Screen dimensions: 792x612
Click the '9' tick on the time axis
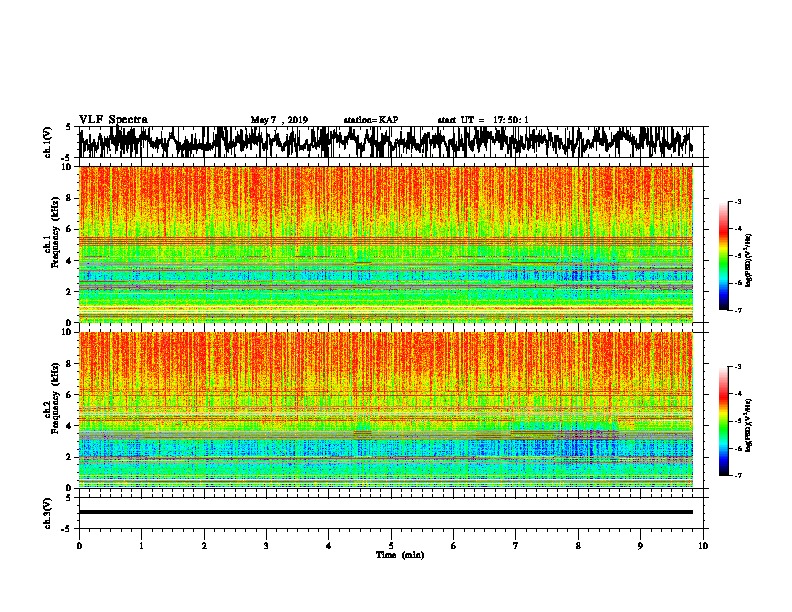(640, 546)
